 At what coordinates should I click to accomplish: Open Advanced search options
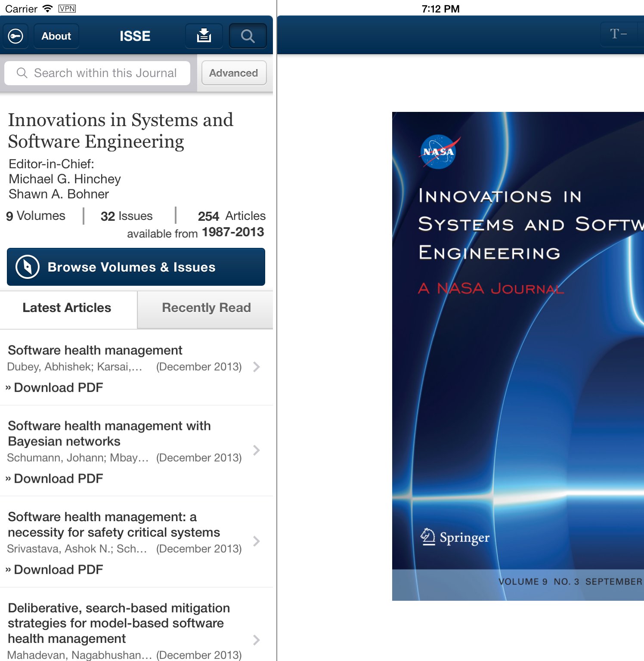(x=234, y=73)
